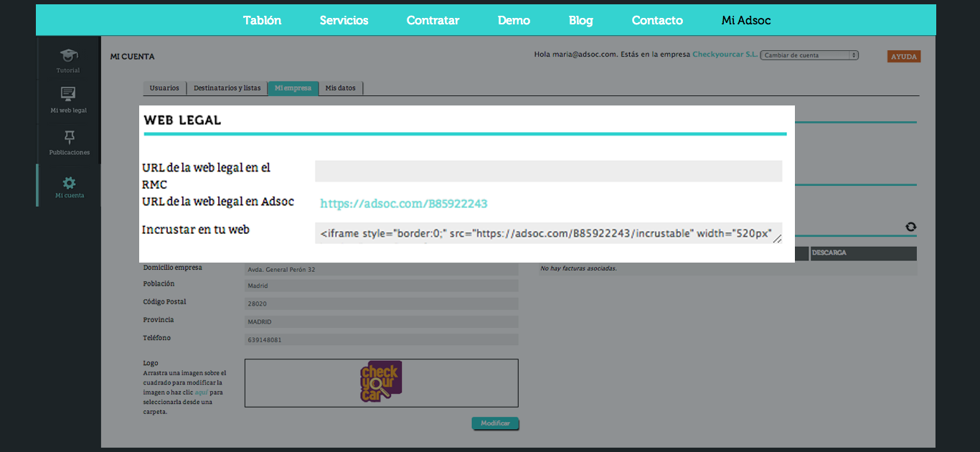Click the Domicilio empresa address field

pyautogui.click(x=381, y=269)
